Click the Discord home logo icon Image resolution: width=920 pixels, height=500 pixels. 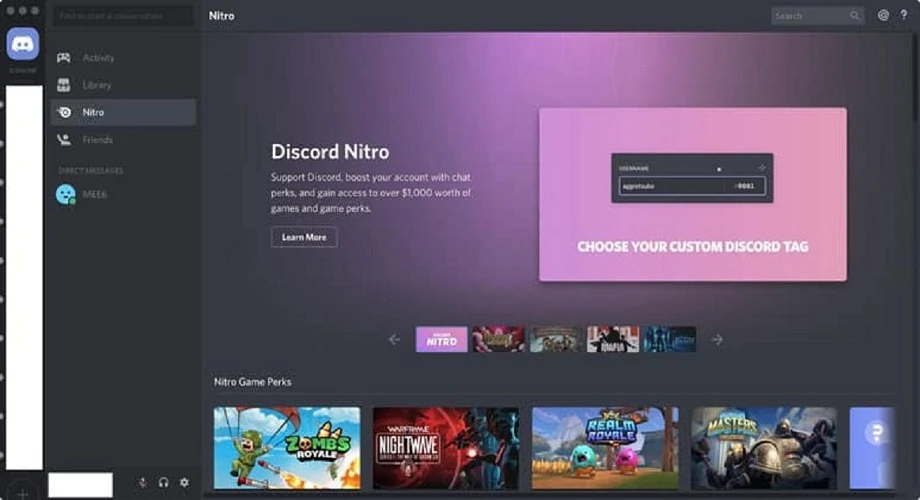pyautogui.click(x=23, y=44)
